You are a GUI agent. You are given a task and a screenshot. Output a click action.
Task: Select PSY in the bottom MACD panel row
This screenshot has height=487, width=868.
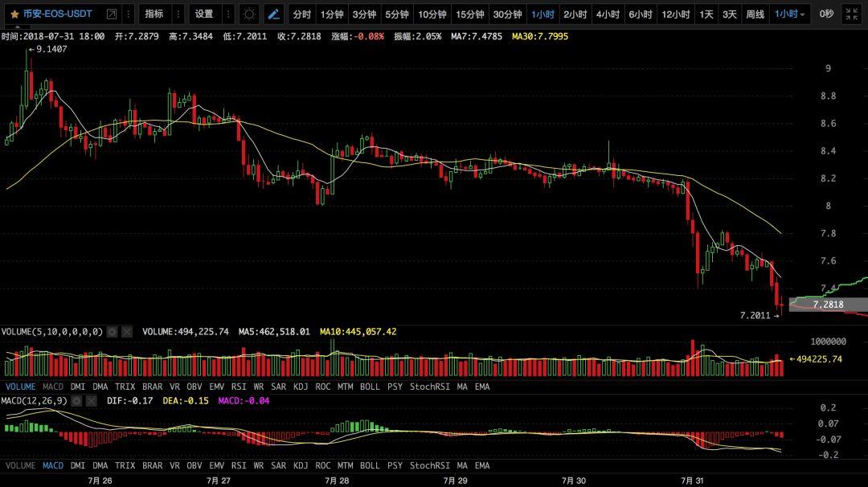coord(395,465)
